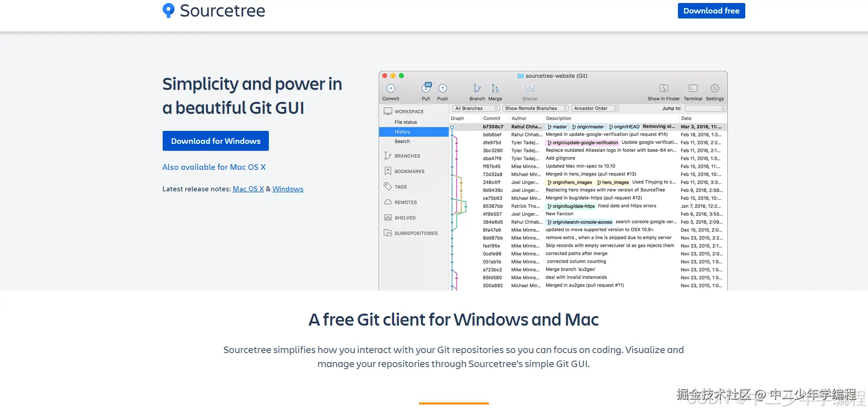868x413 pixels.
Task: Open the Terminal toolbar icon
Action: tap(693, 88)
